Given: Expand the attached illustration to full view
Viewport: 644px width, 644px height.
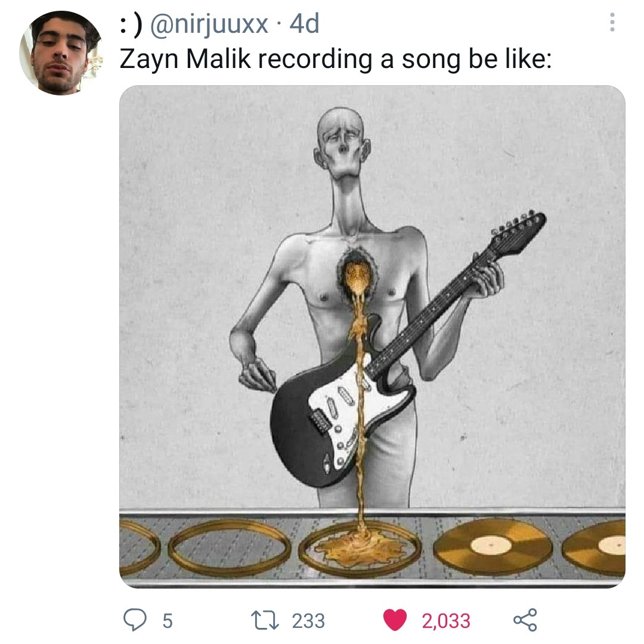Looking at the screenshot, I should pyautogui.click(x=372, y=337).
